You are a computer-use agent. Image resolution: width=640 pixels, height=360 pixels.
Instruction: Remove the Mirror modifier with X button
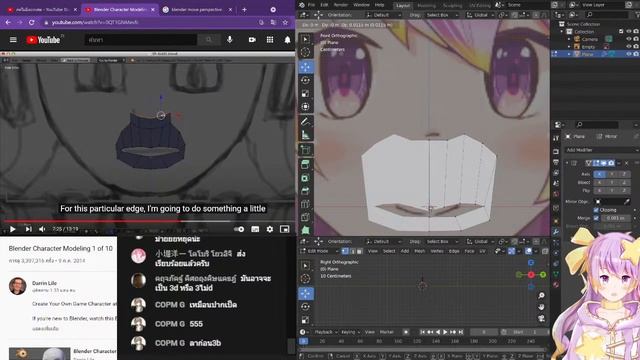(x=627, y=163)
